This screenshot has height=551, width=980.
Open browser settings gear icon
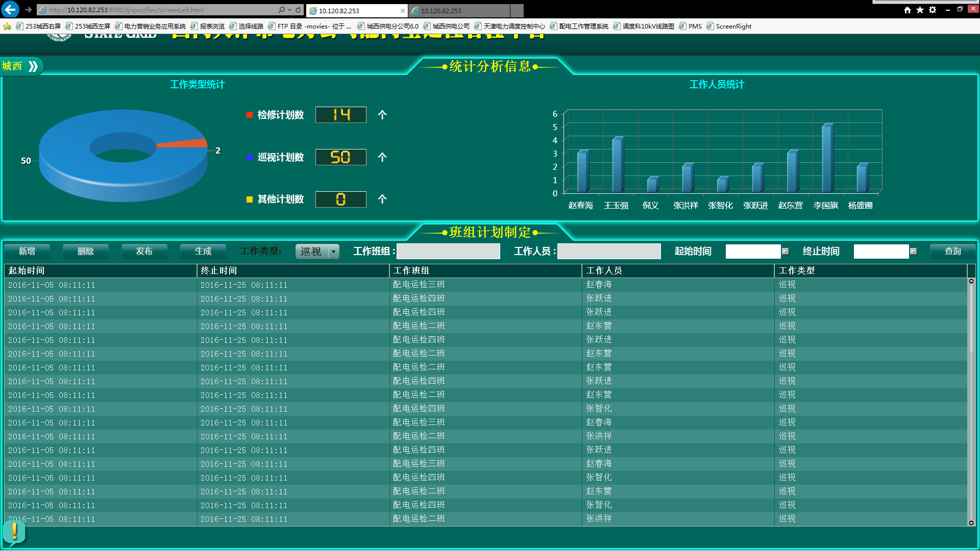click(x=933, y=10)
